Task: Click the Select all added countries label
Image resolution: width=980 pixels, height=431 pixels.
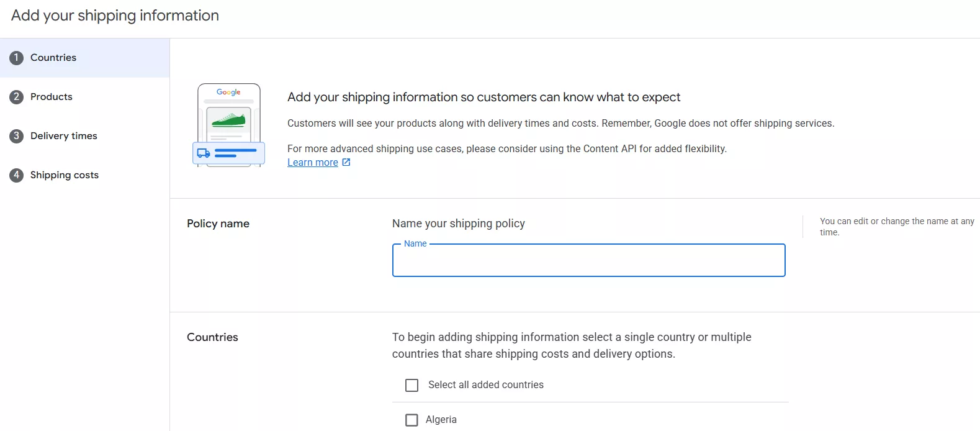Action: point(486,385)
